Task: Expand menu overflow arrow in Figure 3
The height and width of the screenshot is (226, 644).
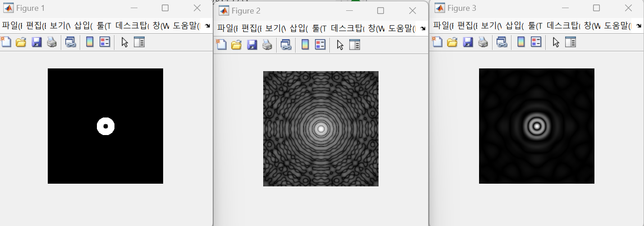Action: coord(639,26)
